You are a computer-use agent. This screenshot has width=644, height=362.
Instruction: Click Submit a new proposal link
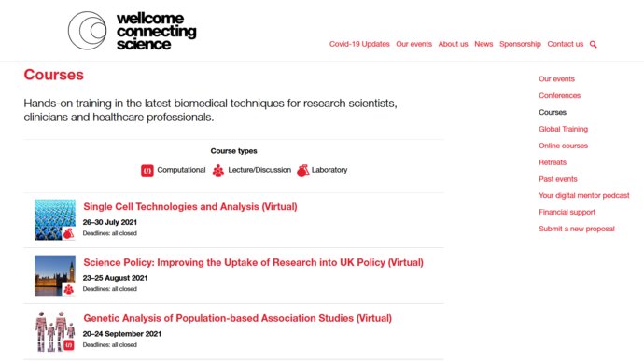(577, 229)
